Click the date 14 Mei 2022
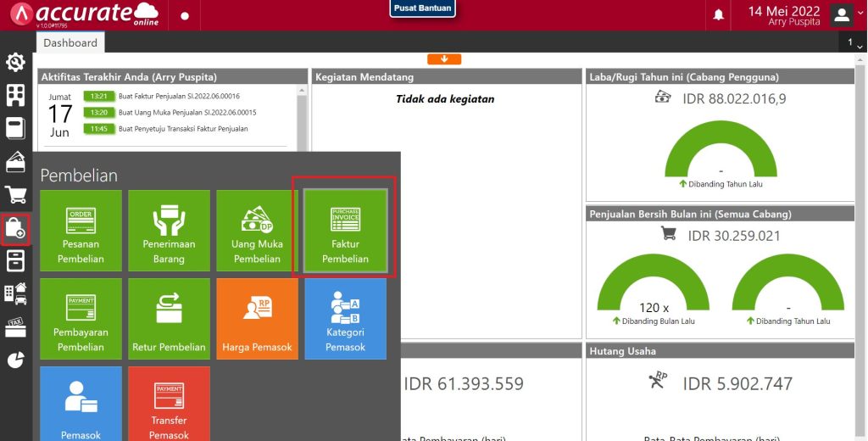The height and width of the screenshot is (441, 868). coord(784,11)
